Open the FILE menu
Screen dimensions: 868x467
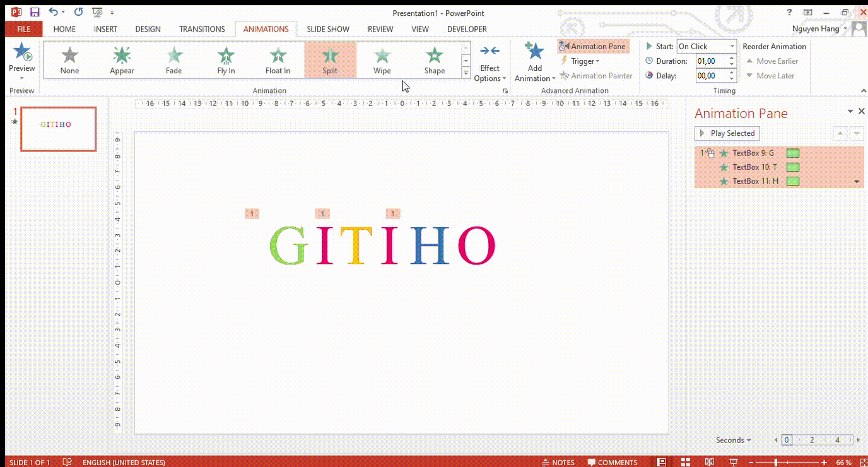click(x=23, y=29)
